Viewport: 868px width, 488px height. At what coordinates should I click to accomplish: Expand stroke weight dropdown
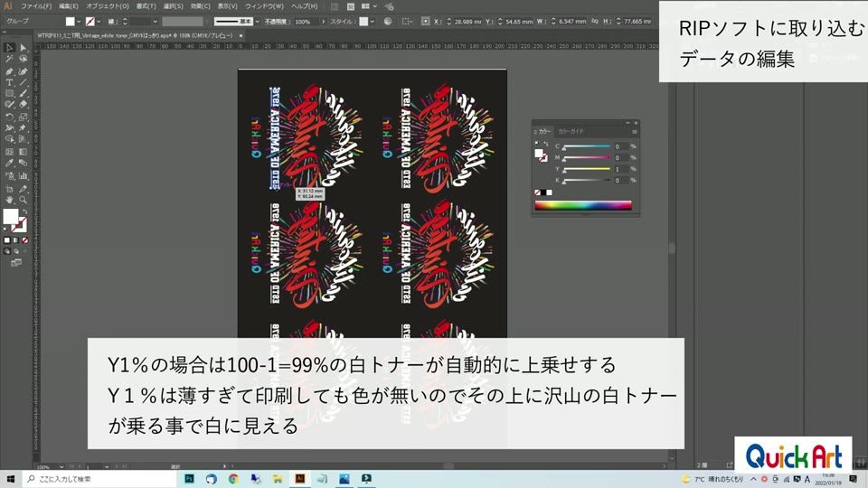tap(155, 22)
